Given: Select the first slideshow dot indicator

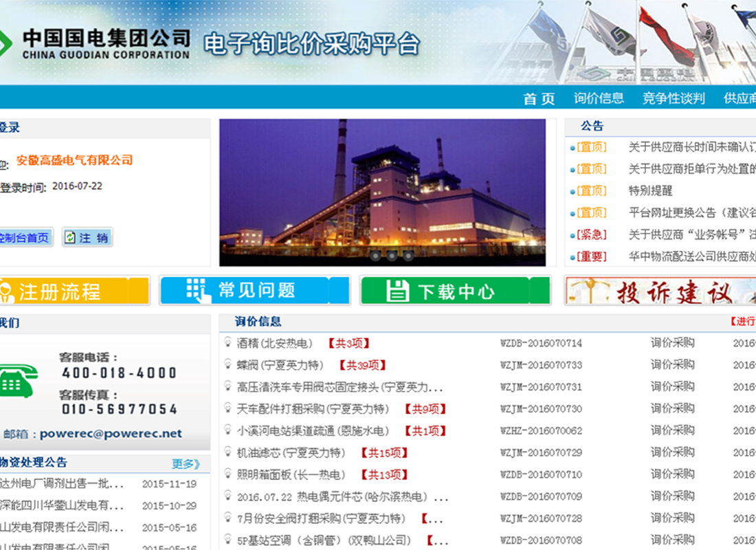Looking at the screenshot, I should tap(375, 256).
